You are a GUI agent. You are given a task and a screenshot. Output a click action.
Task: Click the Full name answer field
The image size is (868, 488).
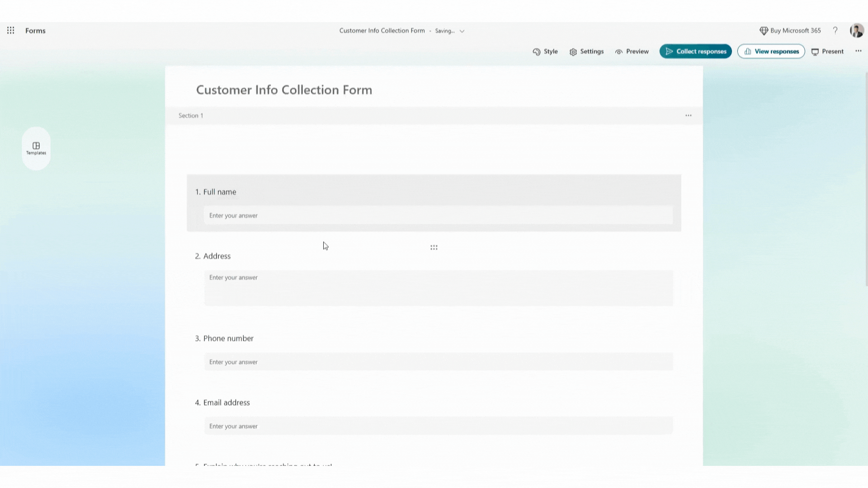click(x=438, y=216)
